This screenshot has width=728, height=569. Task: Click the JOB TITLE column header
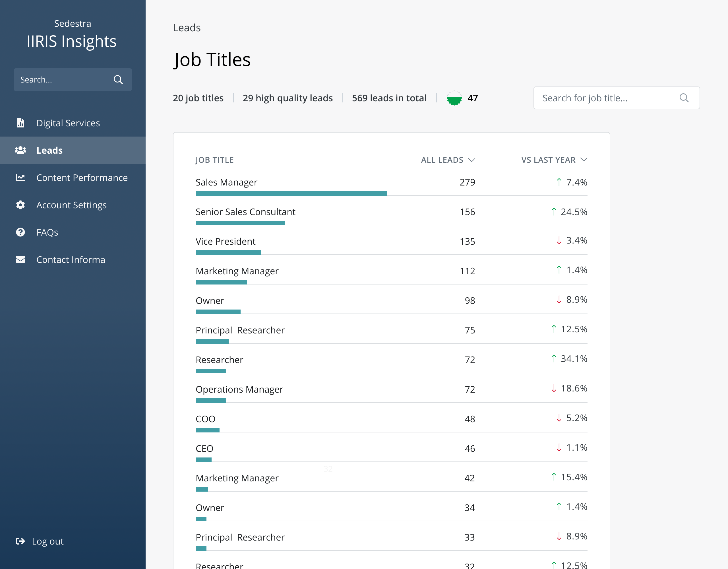tap(214, 160)
